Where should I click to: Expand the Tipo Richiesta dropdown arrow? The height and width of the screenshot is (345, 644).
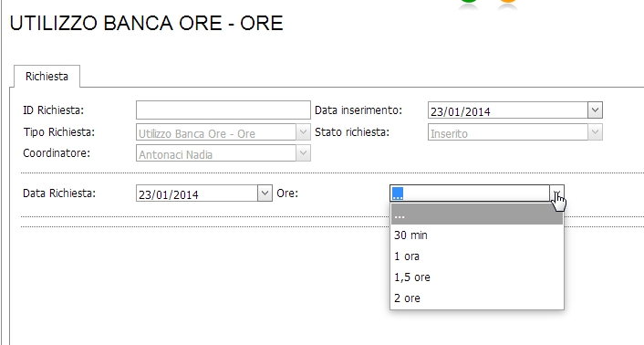pos(303,132)
